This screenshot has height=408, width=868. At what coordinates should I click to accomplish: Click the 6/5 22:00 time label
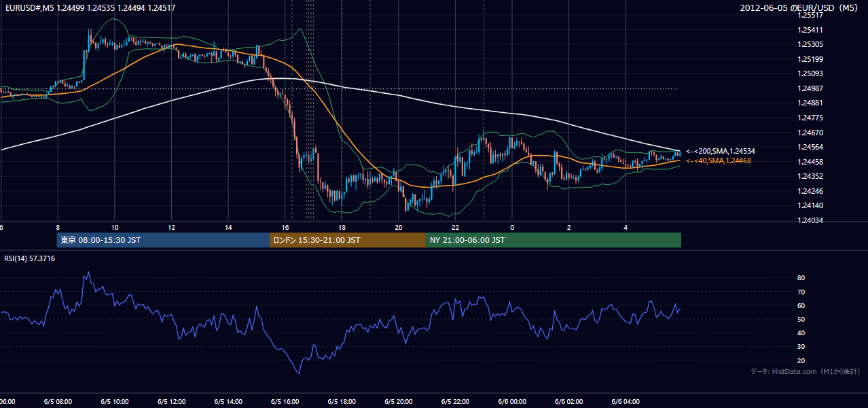point(455,402)
